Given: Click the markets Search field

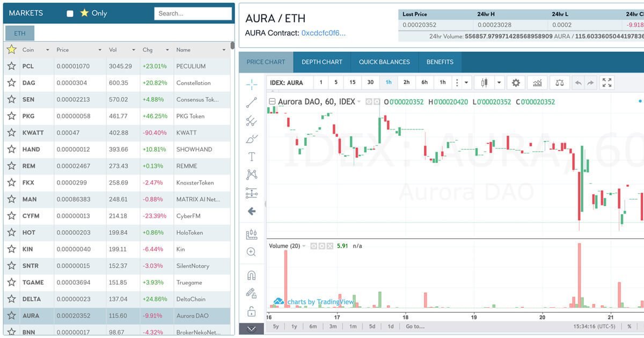Looking at the screenshot, I should tap(193, 13).
